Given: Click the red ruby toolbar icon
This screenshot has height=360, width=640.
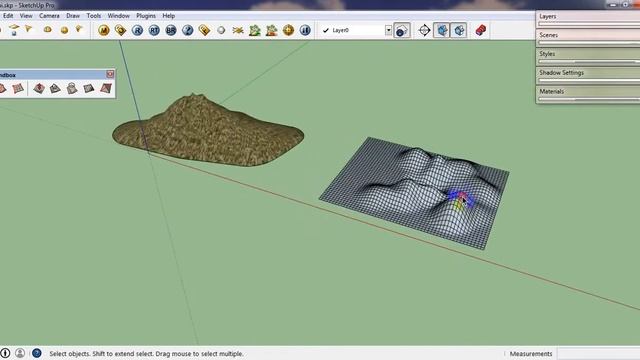Looking at the screenshot, I should point(481,30).
